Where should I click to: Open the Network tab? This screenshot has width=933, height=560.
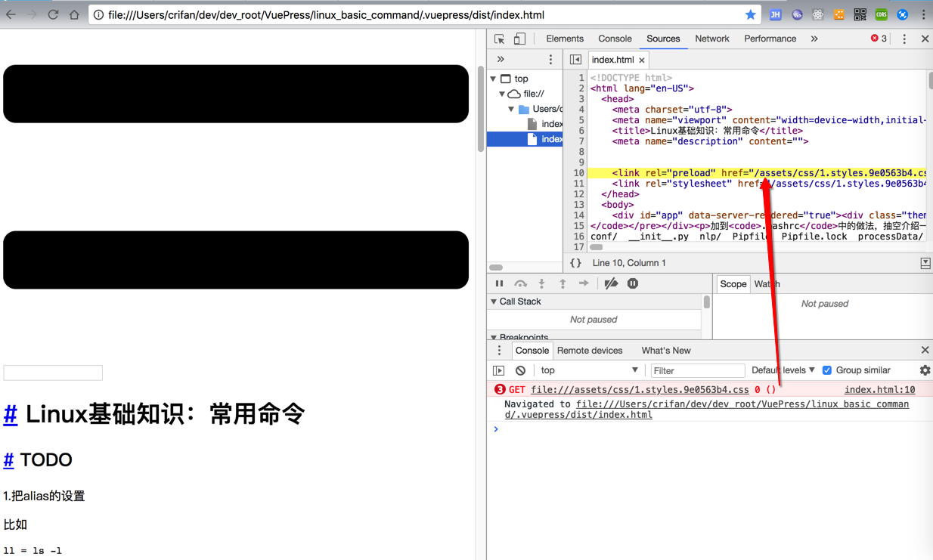tap(712, 39)
